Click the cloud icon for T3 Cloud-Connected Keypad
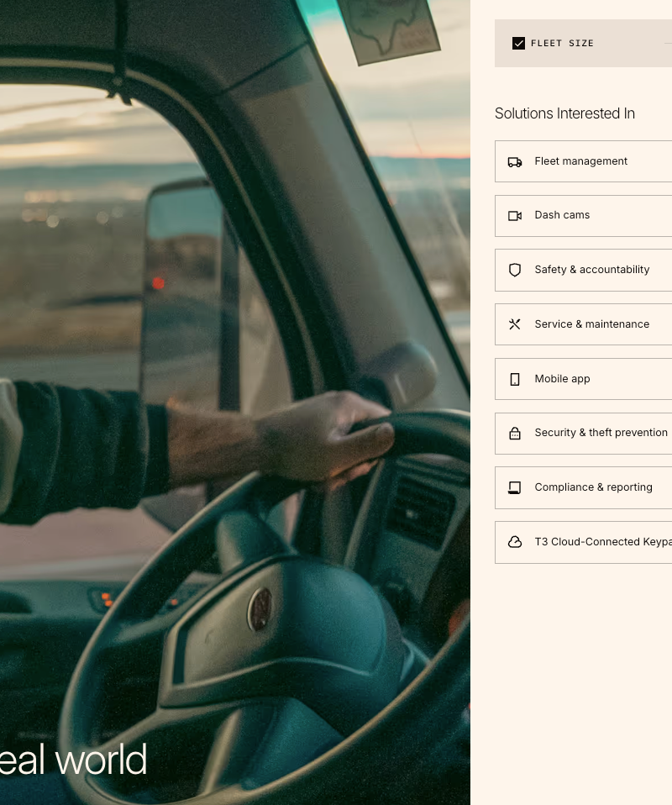672x805 pixels. 514,542
